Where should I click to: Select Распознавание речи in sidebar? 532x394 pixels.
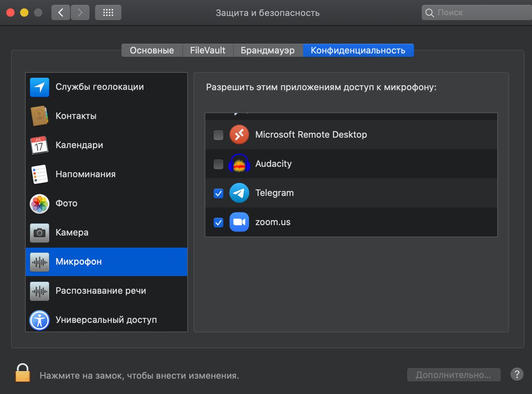click(106, 291)
